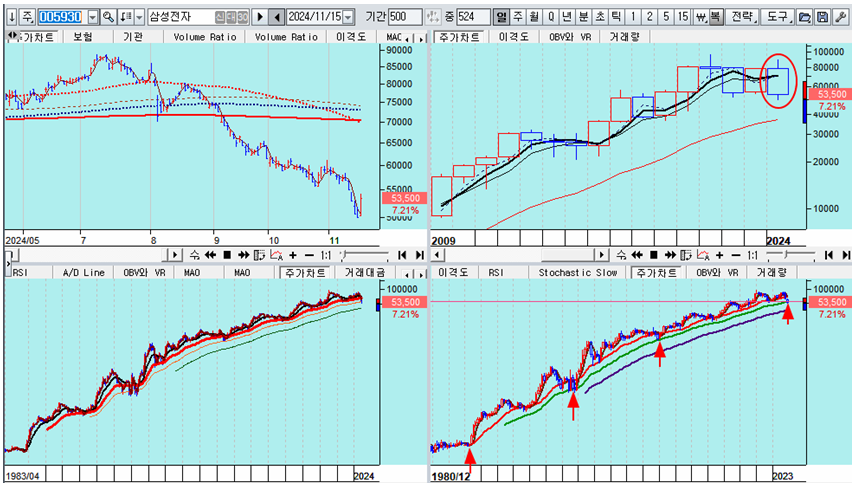Click the open folder icon in top toolbar

coord(804,17)
